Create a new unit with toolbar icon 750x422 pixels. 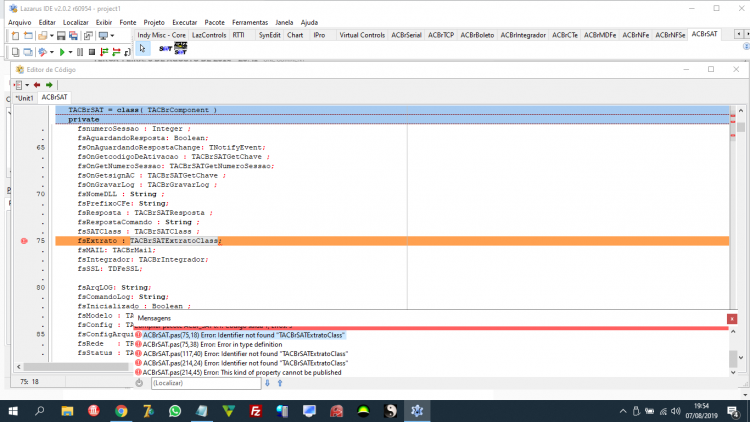tap(15, 36)
